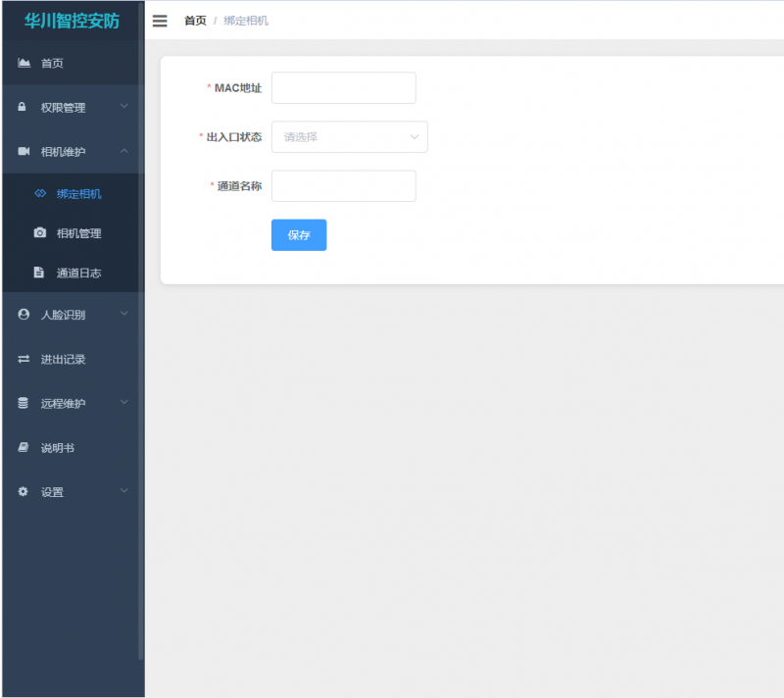
Task: Collapse the 相机维护 submenu chevron
Action: click(124, 151)
